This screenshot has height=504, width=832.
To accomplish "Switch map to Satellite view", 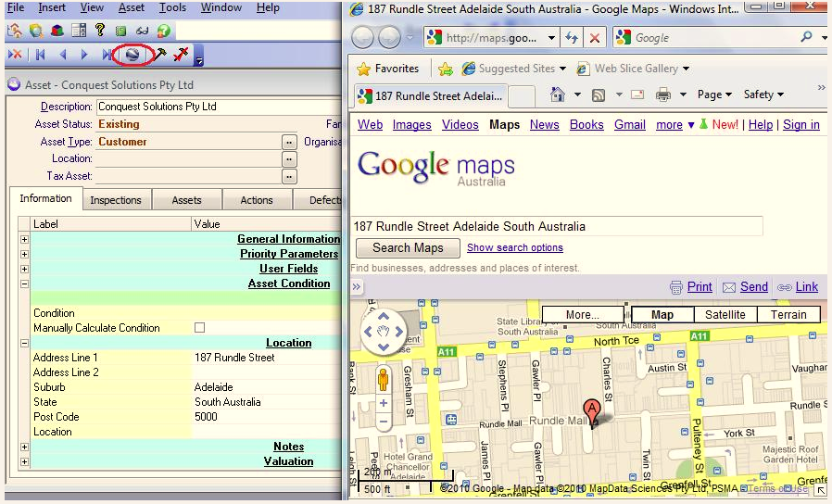I will pyautogui.click(x=725, y=315).
